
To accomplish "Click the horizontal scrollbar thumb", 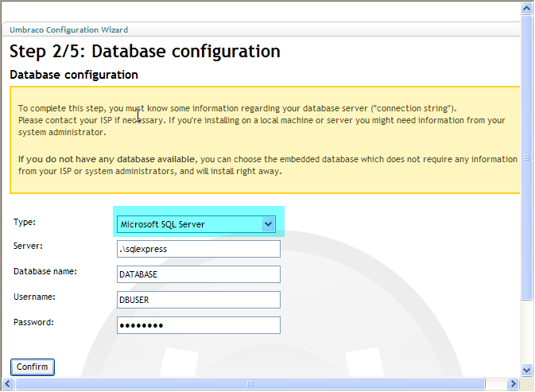I will click(250, 384).
